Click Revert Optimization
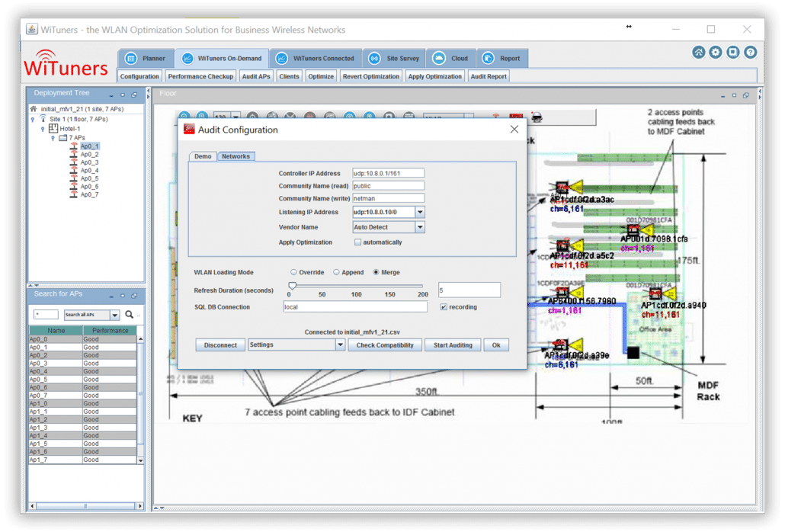The height and width of the screenshot is (532, 785). [371, 76]
